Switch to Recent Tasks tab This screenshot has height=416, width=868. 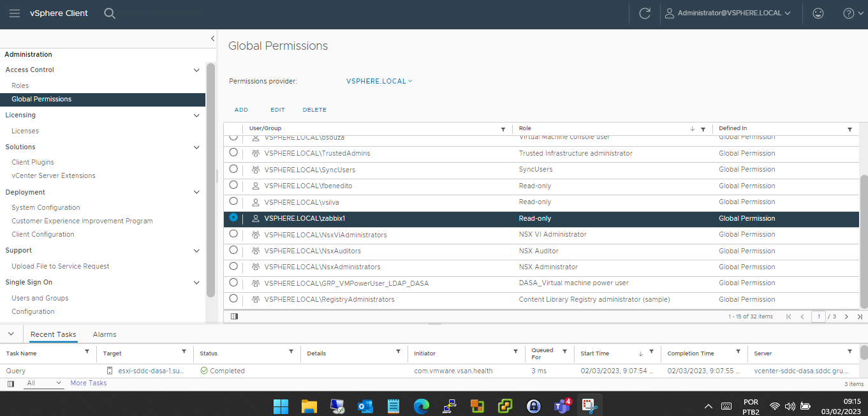pyautogui.click(x=54, y=334)
